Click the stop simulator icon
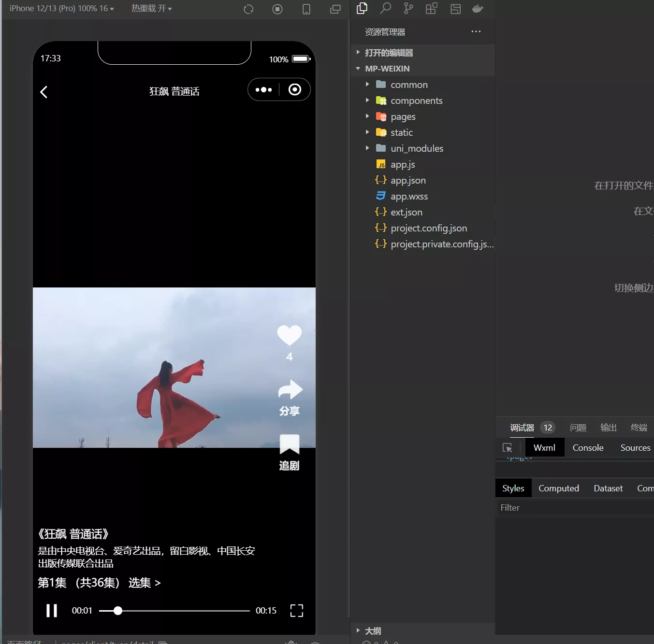654x644 pixels. coord(277,9)
